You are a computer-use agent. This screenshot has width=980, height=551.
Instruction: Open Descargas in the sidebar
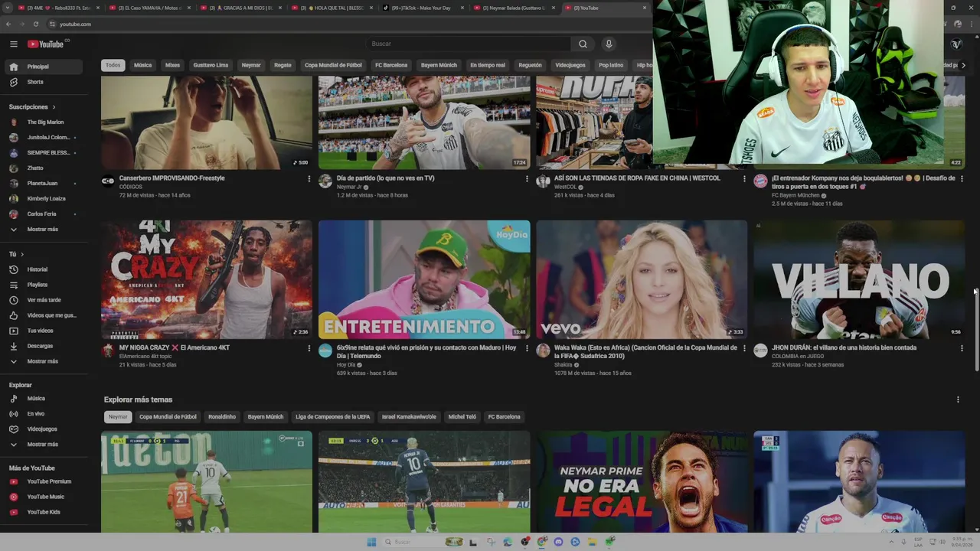[44, 346]
